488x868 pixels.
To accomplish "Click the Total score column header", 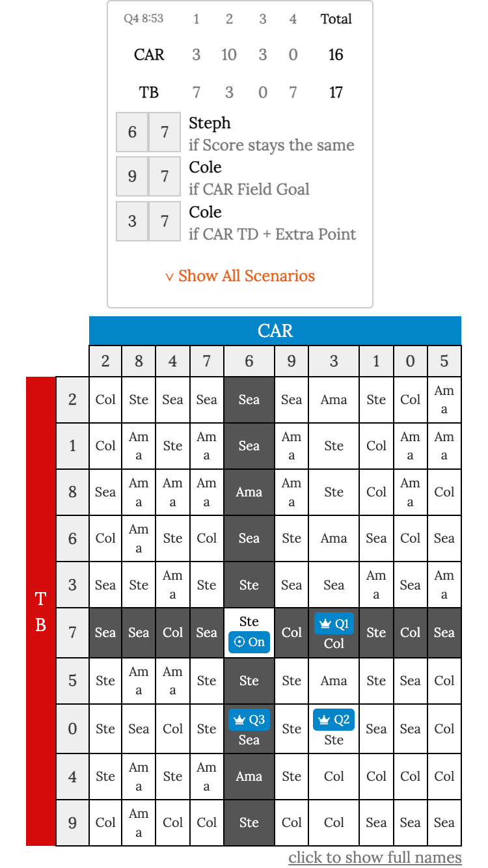I will click(336, 19).
